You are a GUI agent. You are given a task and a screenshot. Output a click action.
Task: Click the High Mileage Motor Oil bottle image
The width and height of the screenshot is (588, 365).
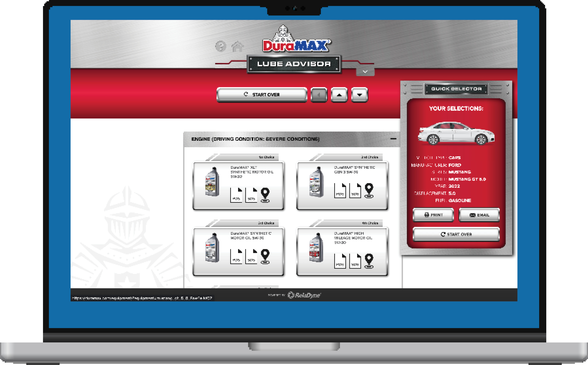[x=316, y=247]
